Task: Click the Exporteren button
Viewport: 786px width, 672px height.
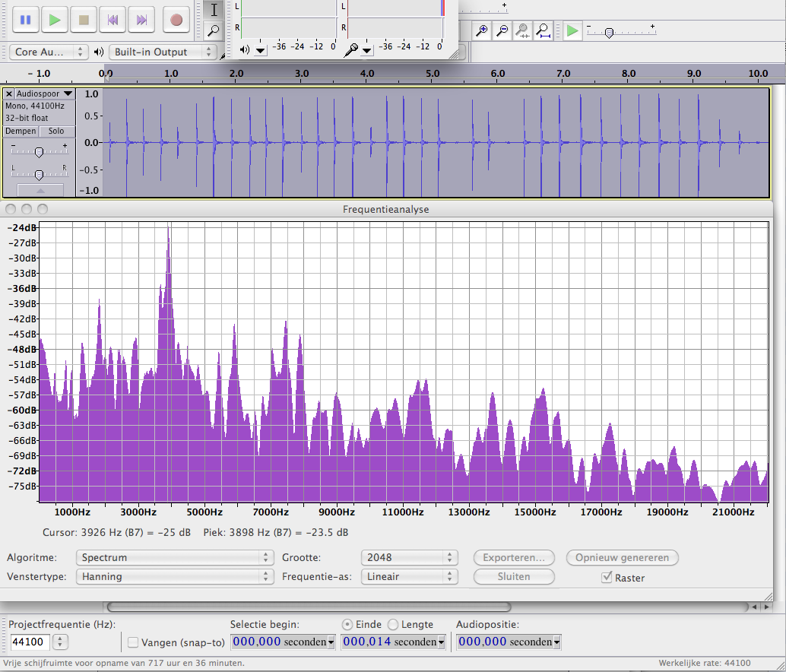Action: coord(514,557)
